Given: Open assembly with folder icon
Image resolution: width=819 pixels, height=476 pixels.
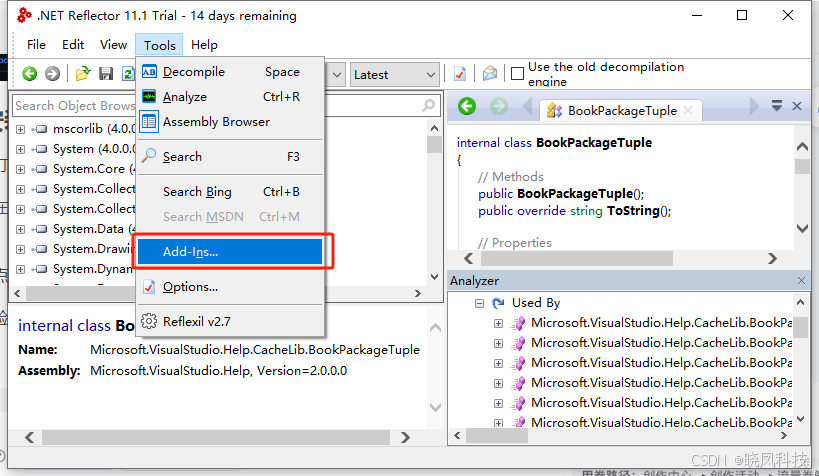Looking at the screenshot, I should [83, 74].
